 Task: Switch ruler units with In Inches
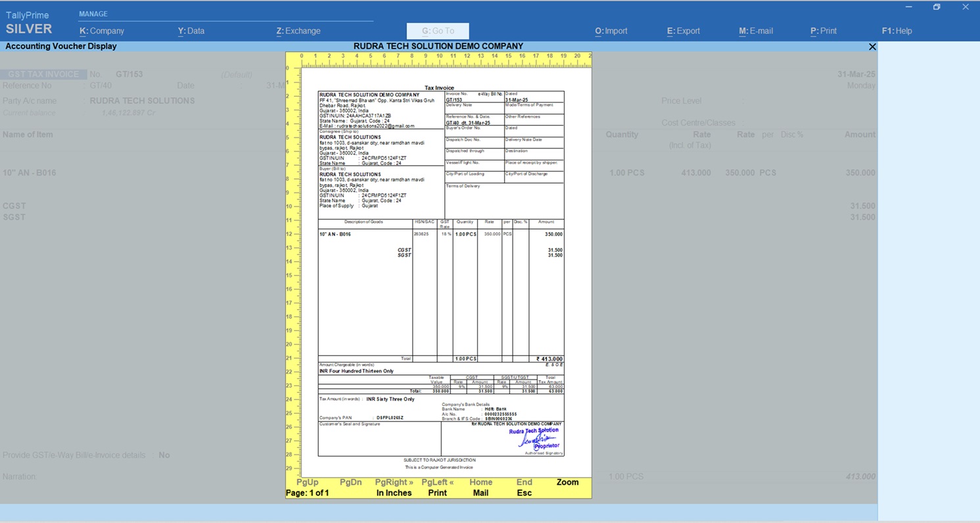click(x=394, y=493)
